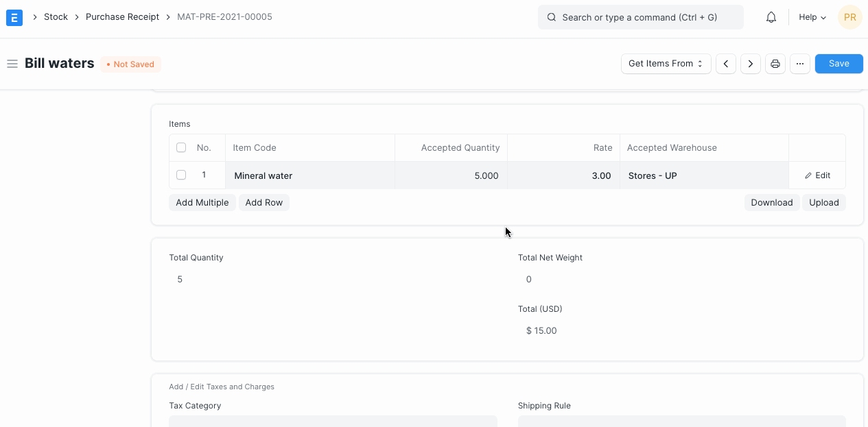
Task: Open the three-dots more options menu
Action: tap(800, 64)
